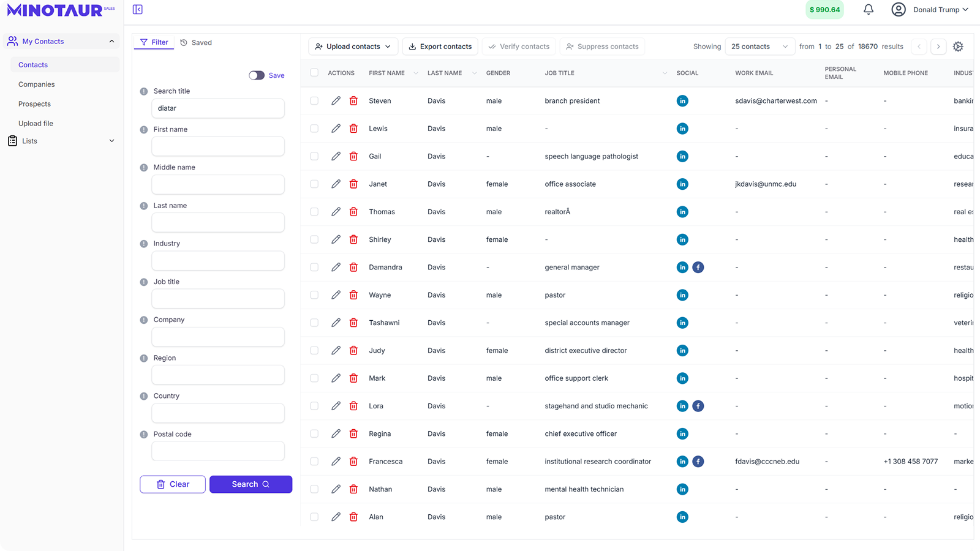The image size is (980, 551).
Task: Open Damandra Davis Facebook profile icon
Action: click(698, 268)
